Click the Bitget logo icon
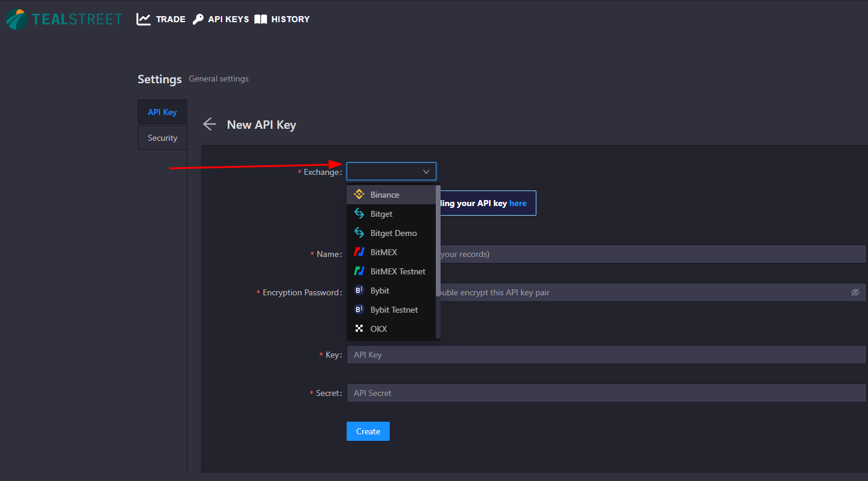Viewport: 868px width, 481px height. [359, 214]
